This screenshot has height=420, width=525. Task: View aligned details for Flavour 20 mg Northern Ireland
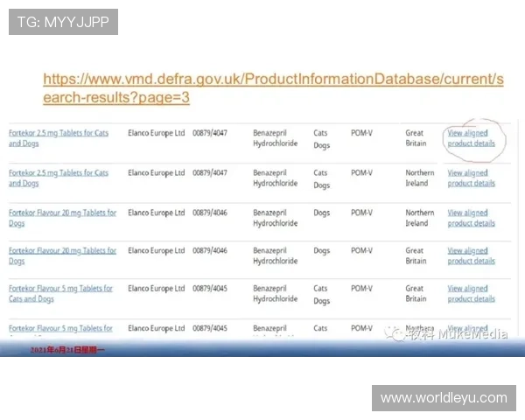click(471, 218)
